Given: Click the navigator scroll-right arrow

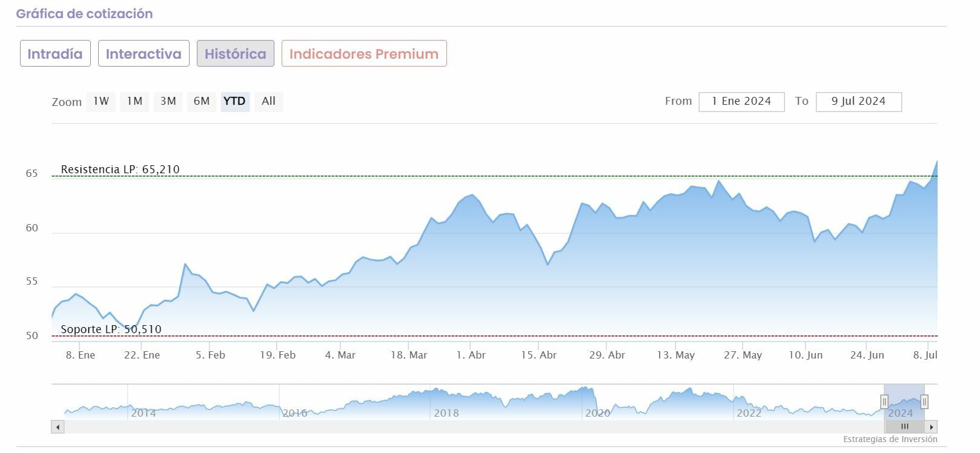Looking at the screenshot, I should [932, 427].
